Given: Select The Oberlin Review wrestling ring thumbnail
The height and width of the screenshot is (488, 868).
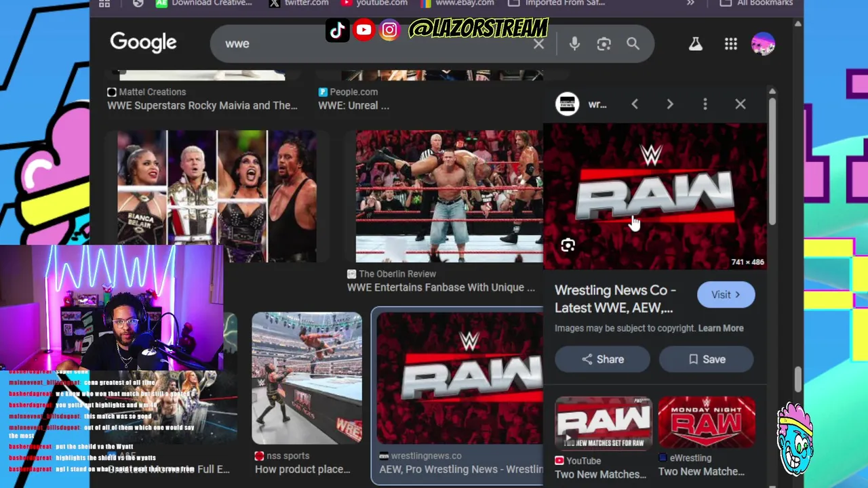Looking at the screenshot, I should [449, 197].
